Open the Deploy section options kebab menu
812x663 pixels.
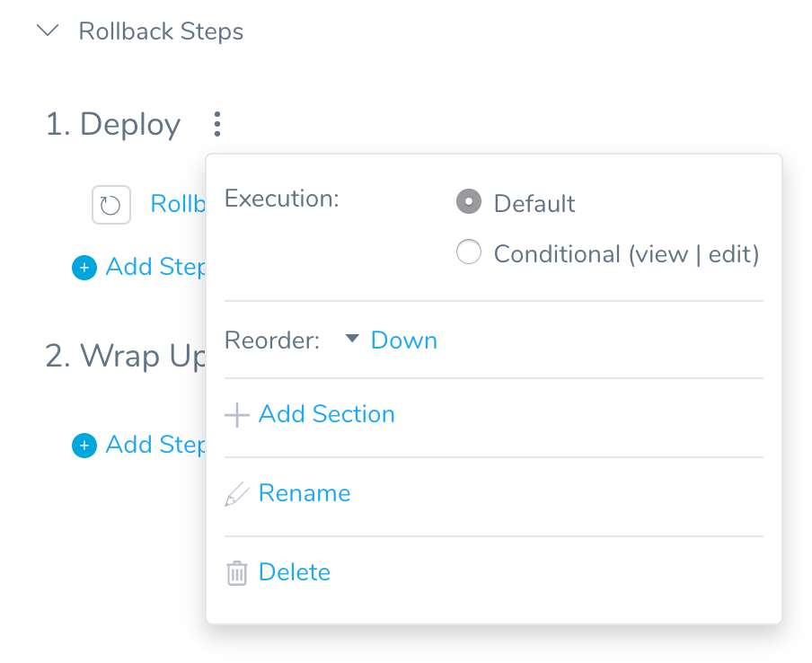click(217, 124)
